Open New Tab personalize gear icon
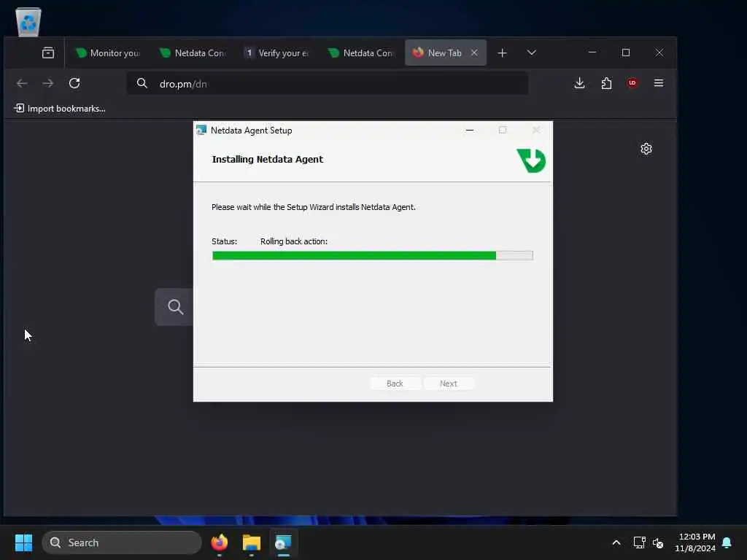This screenshot has height=560, width=747. pos(646,149)
